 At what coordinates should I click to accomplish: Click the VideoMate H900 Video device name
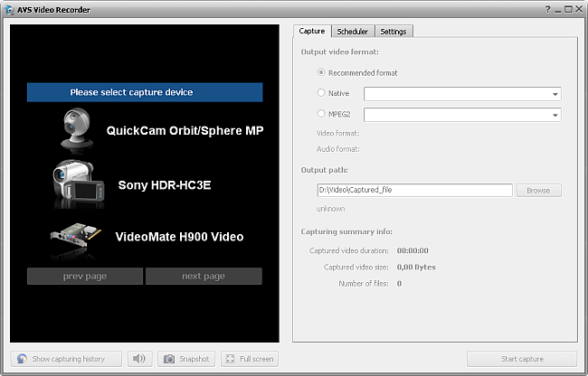[x=179, y=237]
